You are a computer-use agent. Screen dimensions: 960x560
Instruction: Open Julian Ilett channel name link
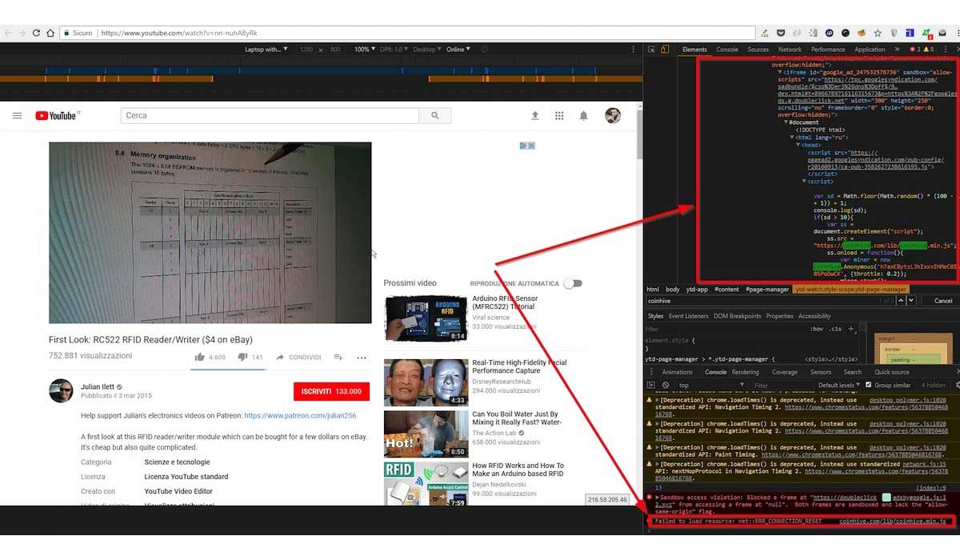[x=97, y=386]
